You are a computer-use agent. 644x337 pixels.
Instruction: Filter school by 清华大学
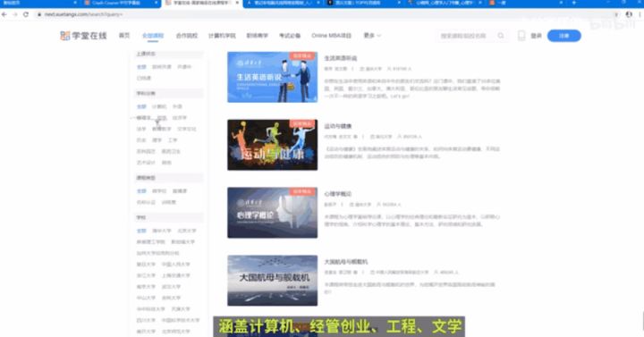[161, 231]
